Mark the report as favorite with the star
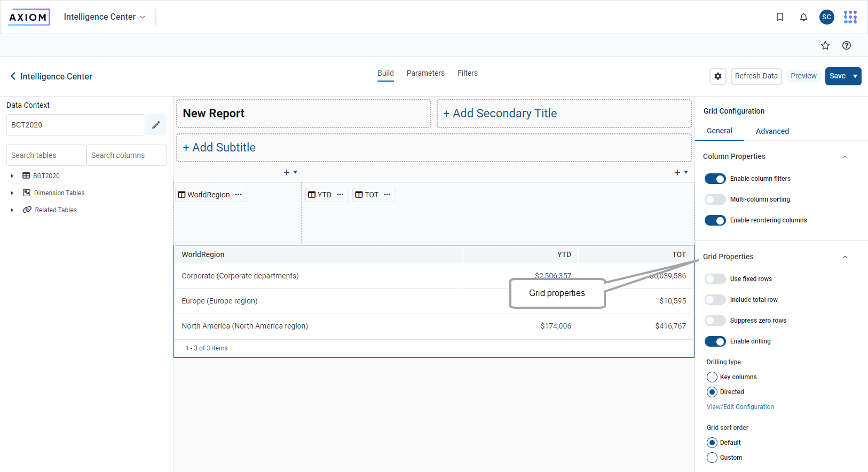868x472 pixels. tap(825, 45)
